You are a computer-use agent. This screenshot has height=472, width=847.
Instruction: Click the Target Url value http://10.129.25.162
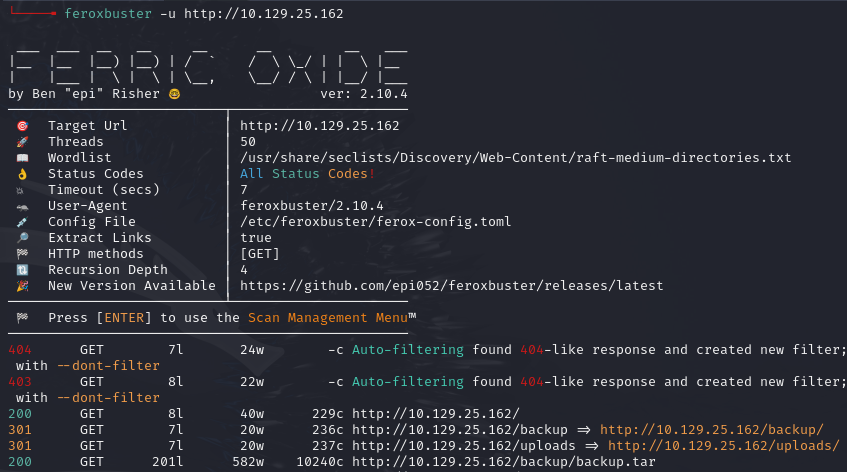point(320,126)
